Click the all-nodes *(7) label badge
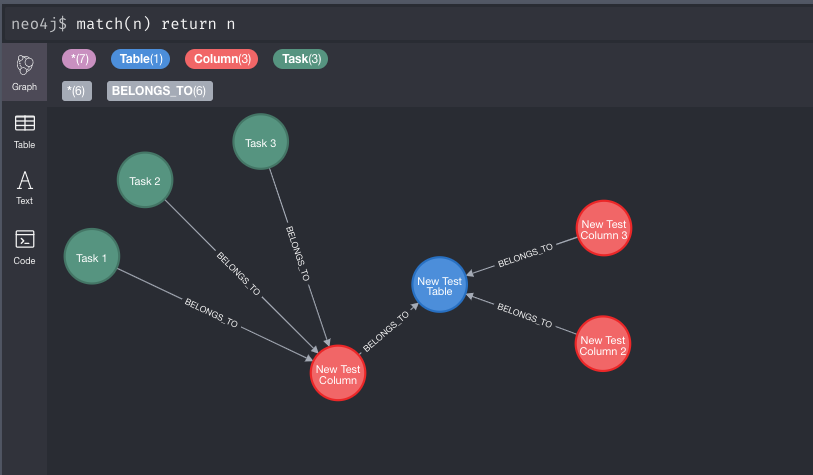Screen dimensions: 813x475 pyautogui.click(x=76, y=59)
